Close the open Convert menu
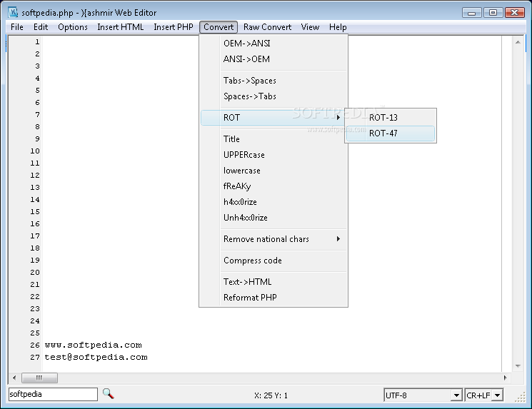The width and height of the screenshot is (532, 409). [x=219, y=27]
